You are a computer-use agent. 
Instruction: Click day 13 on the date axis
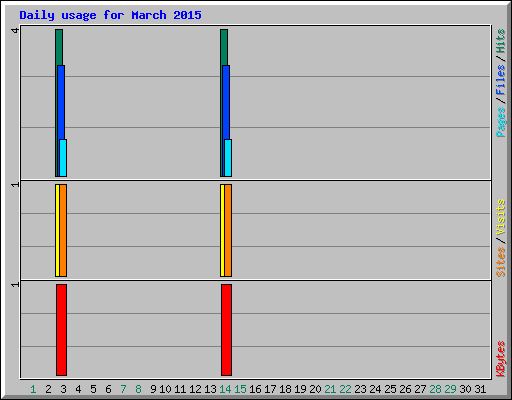pyautogui.click(x=210, y=389)
